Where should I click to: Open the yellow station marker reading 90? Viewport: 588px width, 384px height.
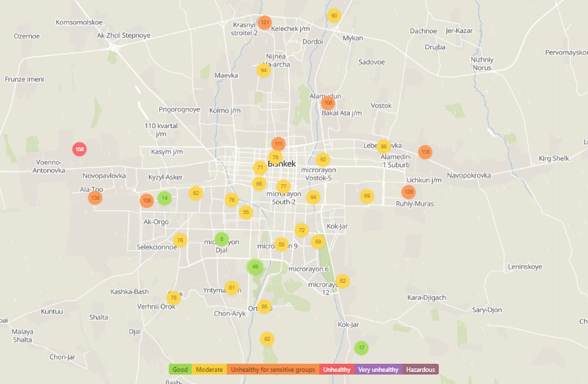(333, 16)
